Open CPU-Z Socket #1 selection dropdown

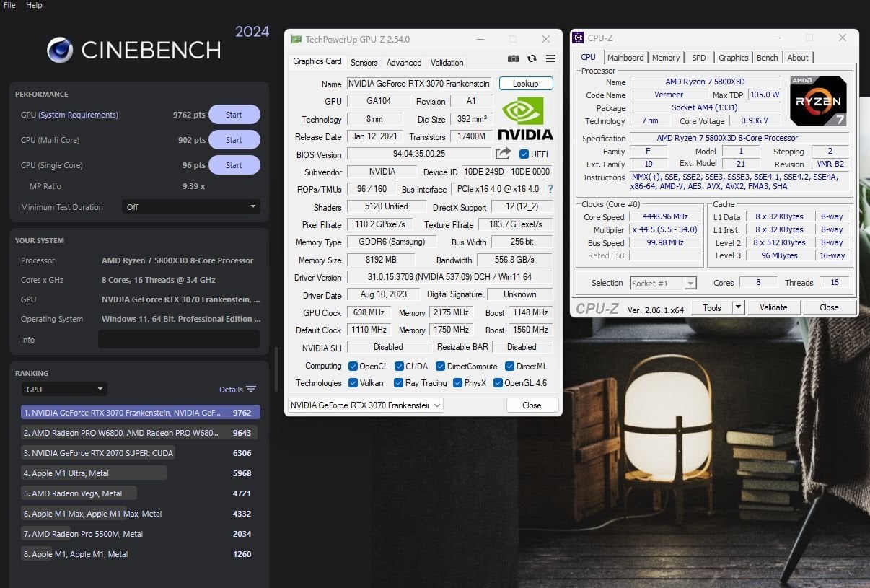pos(663,283)
